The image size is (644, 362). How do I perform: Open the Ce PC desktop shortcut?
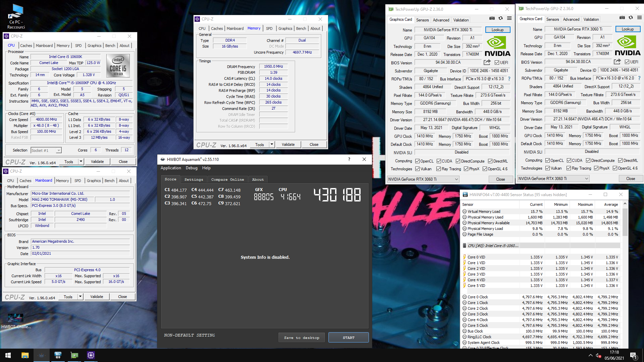[16, 17]
